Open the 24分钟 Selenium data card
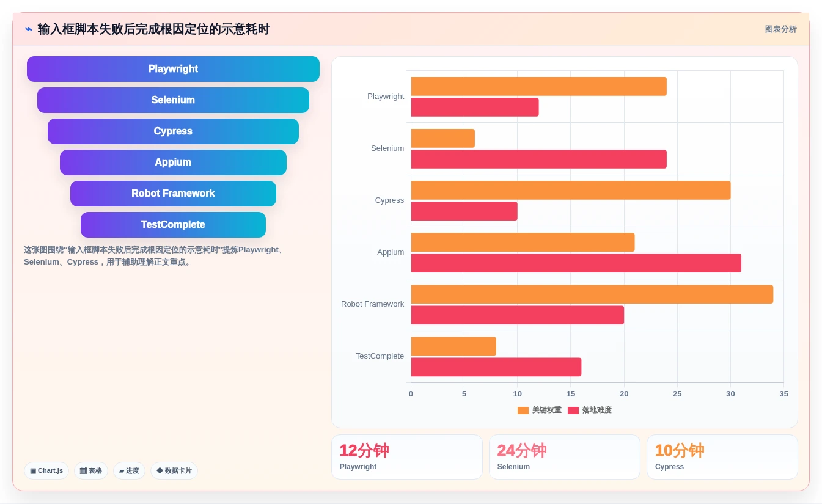The image size is (822, 504). pyautogui.click(x=564, y=457)
